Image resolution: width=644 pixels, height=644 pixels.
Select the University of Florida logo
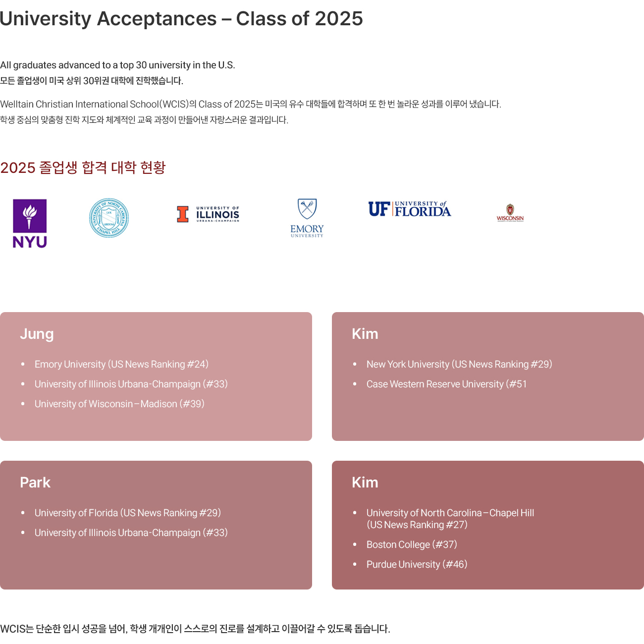click(x=410, y=209)
